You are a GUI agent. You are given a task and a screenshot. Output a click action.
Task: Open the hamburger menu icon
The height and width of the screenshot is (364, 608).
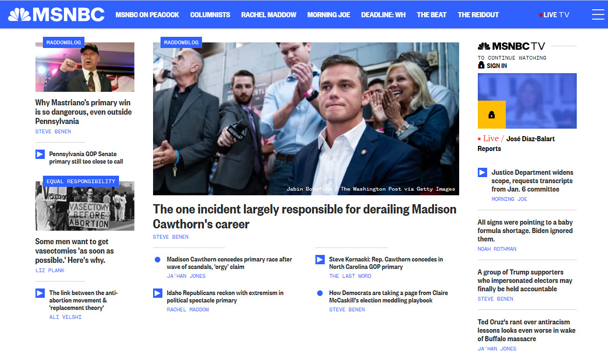coord(598,14)
